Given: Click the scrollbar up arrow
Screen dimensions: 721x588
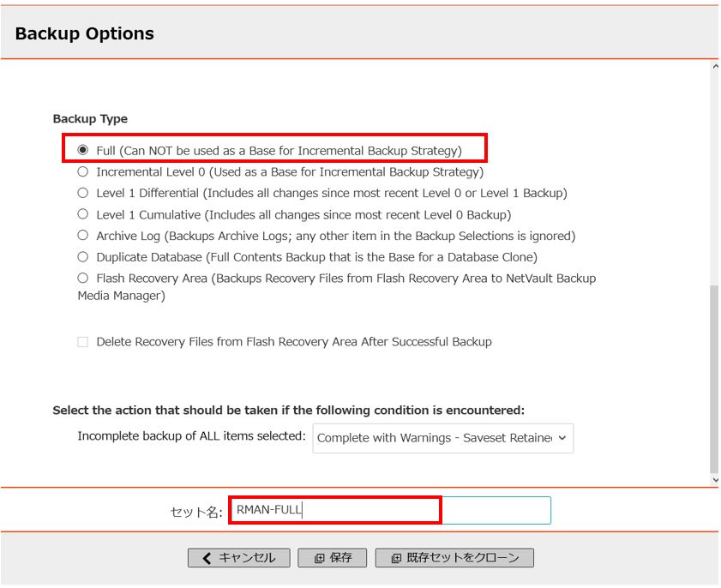Looking at the screenshot, I should click(715, 66).
